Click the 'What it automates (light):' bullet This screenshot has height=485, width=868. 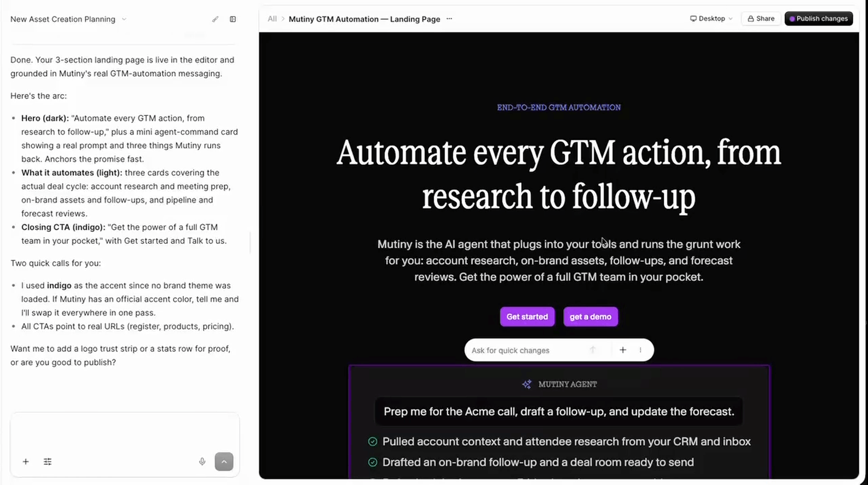click(126, 193)
